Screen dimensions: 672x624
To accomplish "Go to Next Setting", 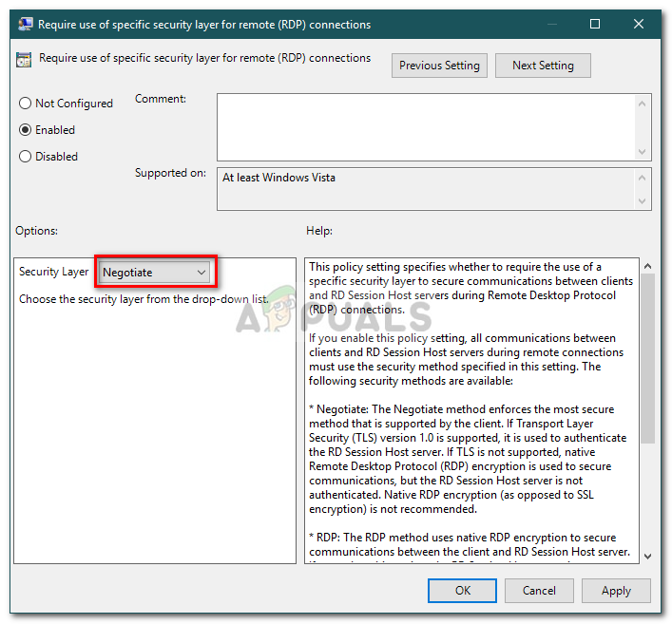I will point(543,66).
